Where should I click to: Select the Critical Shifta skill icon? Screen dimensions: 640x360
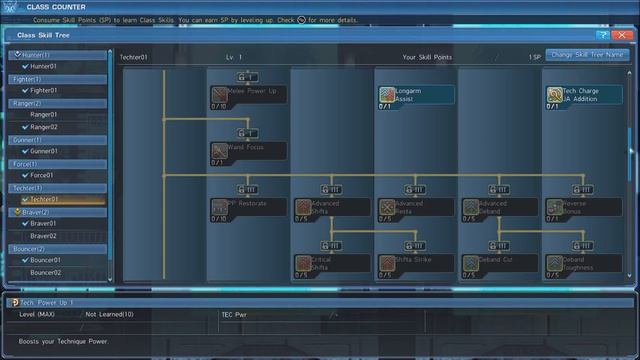pos(303,263)
